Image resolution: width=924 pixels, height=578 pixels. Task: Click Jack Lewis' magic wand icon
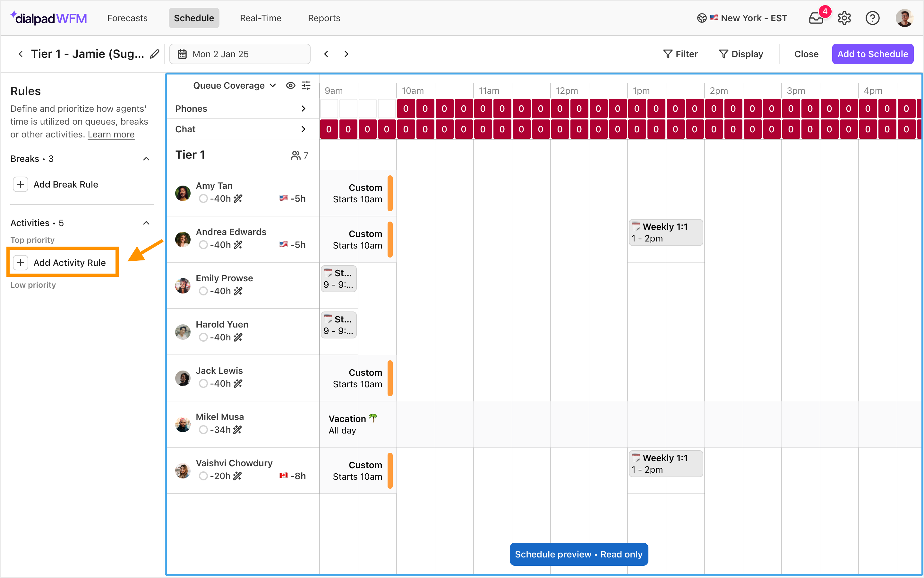click(238, 383)
